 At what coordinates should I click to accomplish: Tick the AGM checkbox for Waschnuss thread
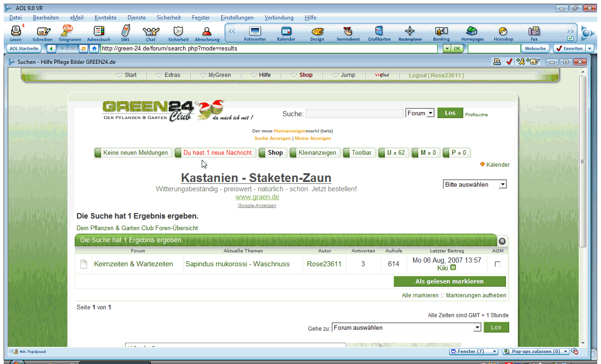[498, 264]
